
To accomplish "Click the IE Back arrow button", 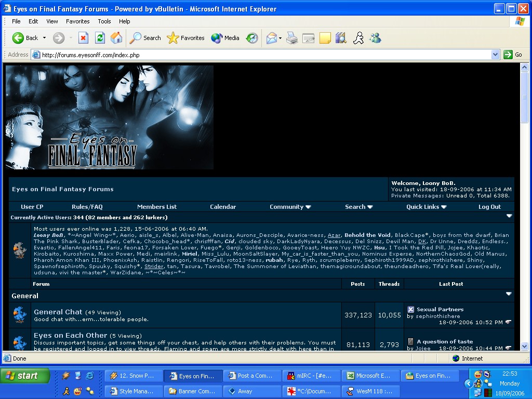I will pyautogui.click(x=25, y=37).
